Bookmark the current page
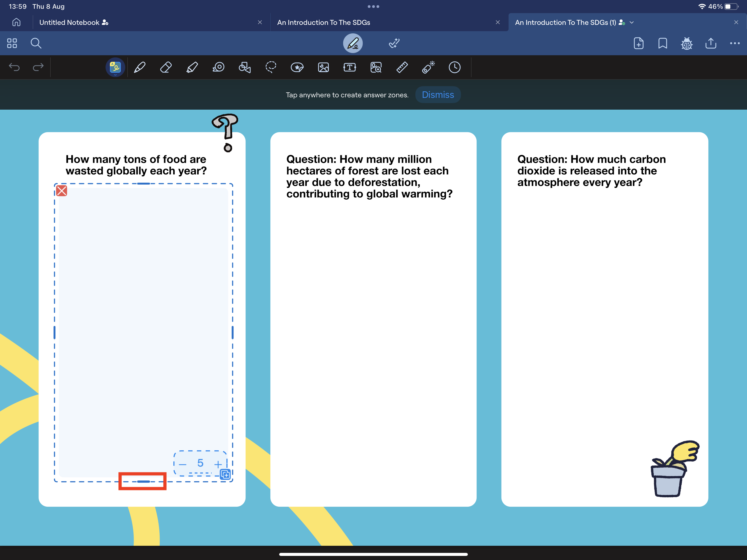The image size is (747, 560). 663,43
